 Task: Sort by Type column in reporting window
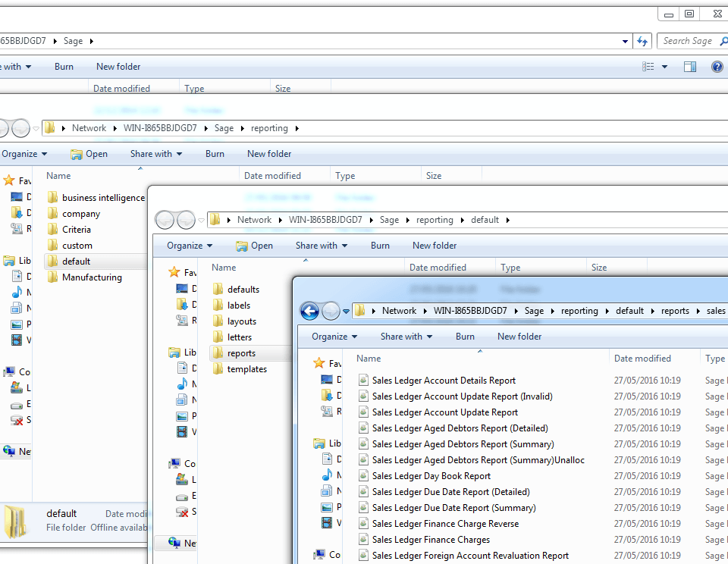click(x=345, y=176)
